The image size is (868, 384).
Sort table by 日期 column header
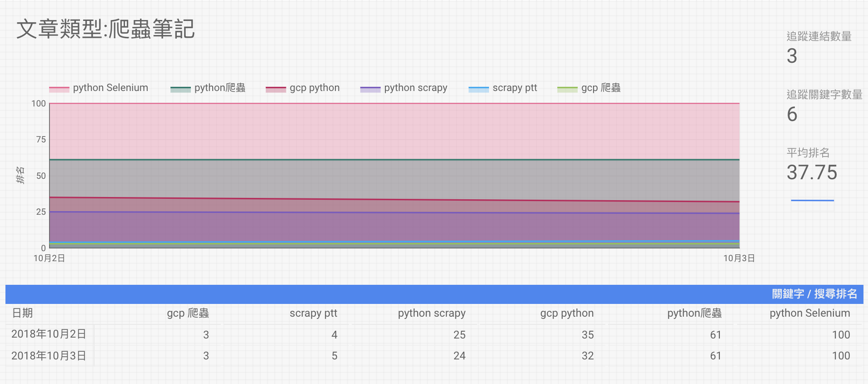click(x=22, y=313)
